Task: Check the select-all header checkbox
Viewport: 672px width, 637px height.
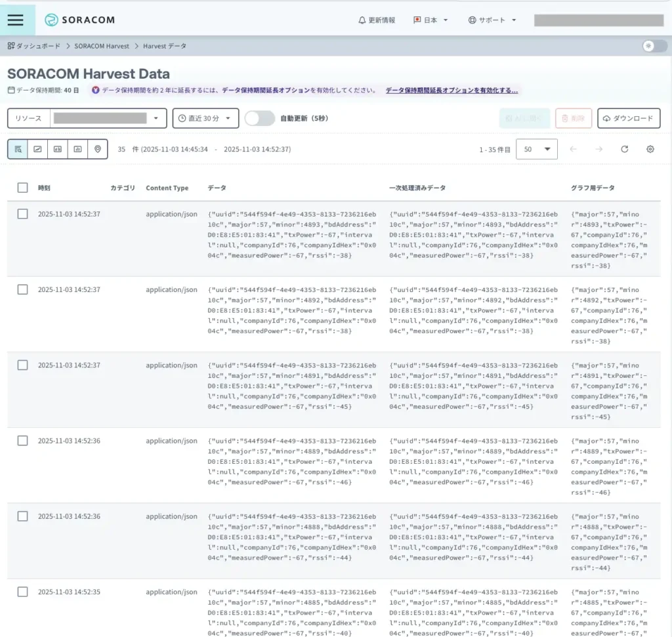Action: 23,188
